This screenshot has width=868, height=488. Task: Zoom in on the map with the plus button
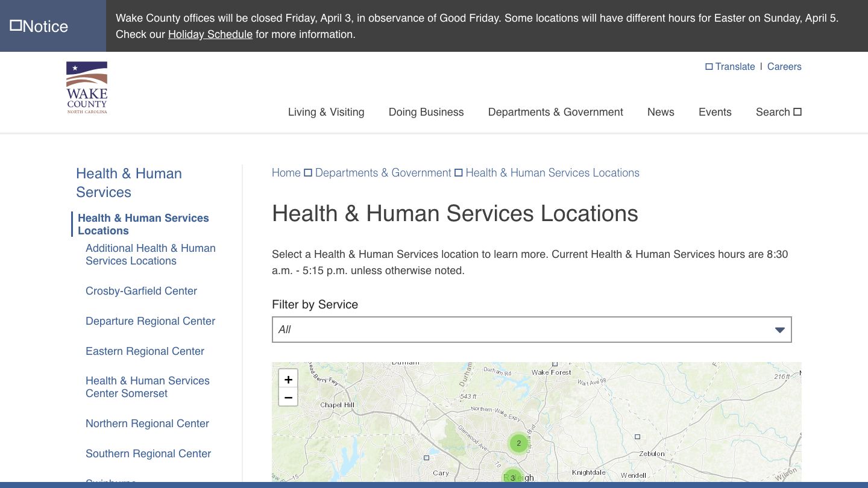[288, 378]
